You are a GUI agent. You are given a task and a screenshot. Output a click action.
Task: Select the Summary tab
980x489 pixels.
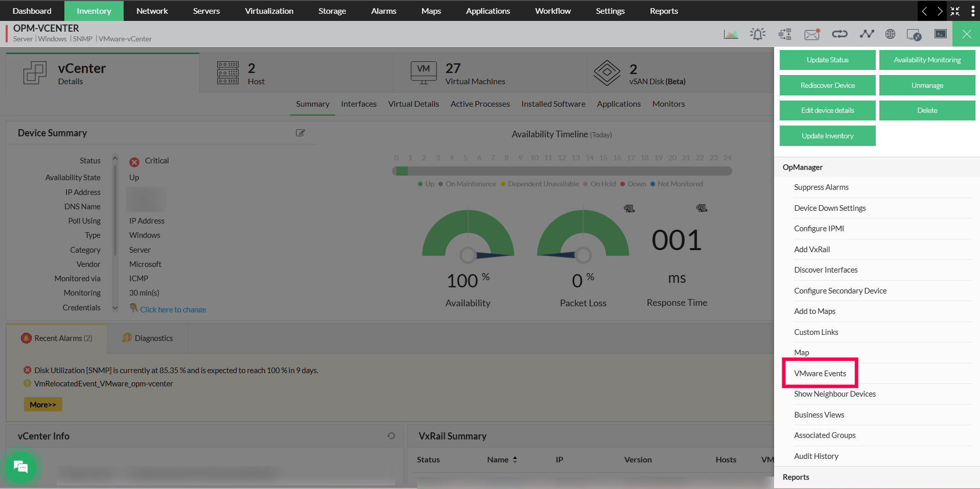click(x=313, y=104)
